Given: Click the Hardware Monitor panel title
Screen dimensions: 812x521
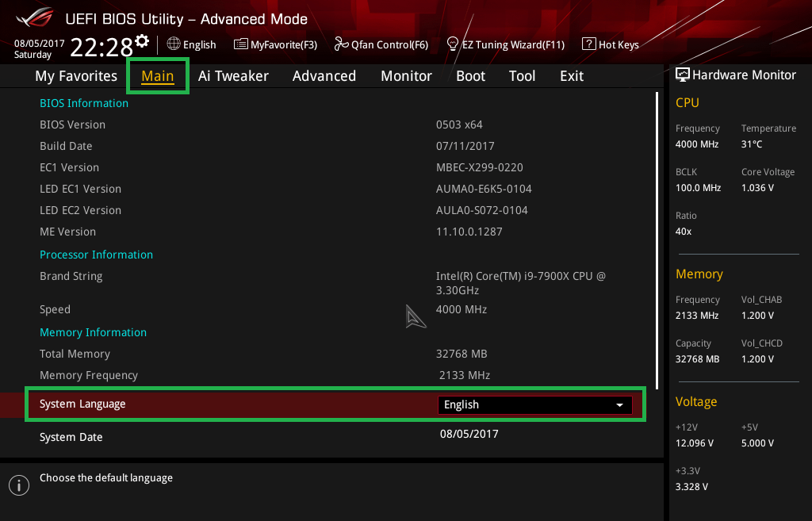Looking at the screenshot, I should (744, 75).
